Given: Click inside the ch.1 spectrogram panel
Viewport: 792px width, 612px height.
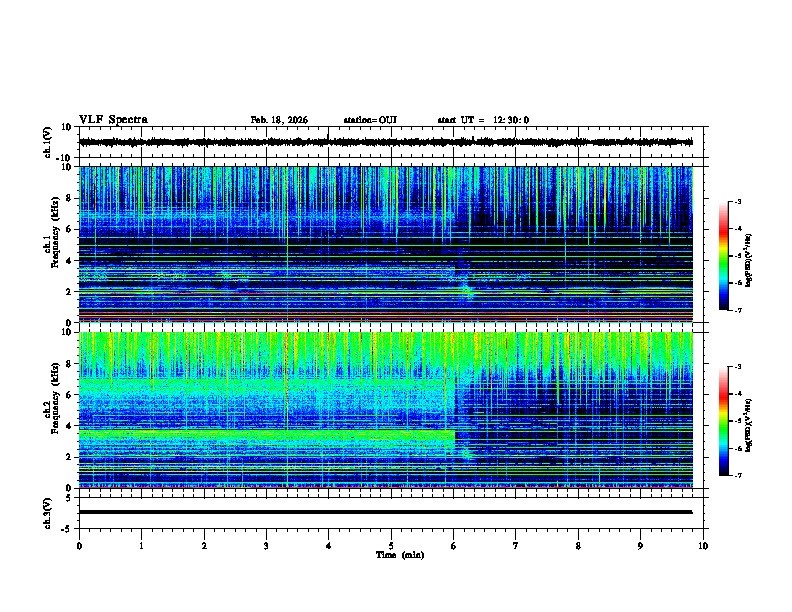Looking at the screenshot, I should click(386, 244).
